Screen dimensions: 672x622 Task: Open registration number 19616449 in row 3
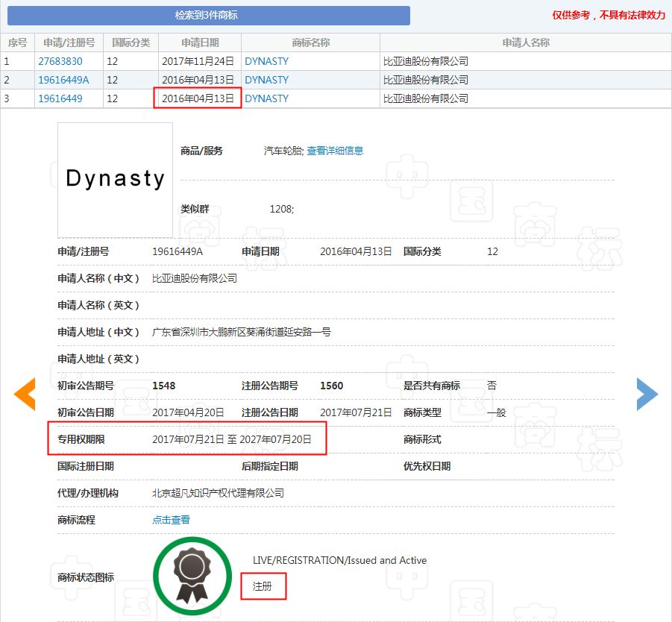click(x=60, y=98)
